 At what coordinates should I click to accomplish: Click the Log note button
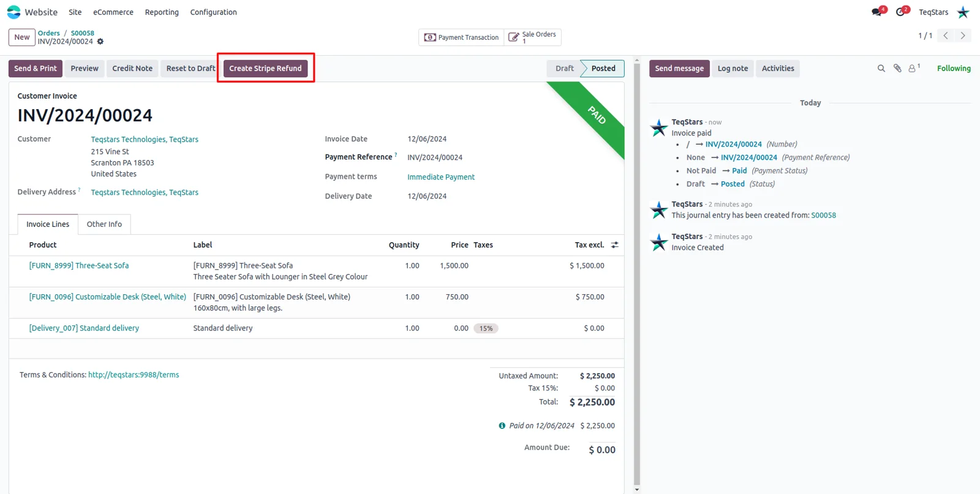click(733, 69)
